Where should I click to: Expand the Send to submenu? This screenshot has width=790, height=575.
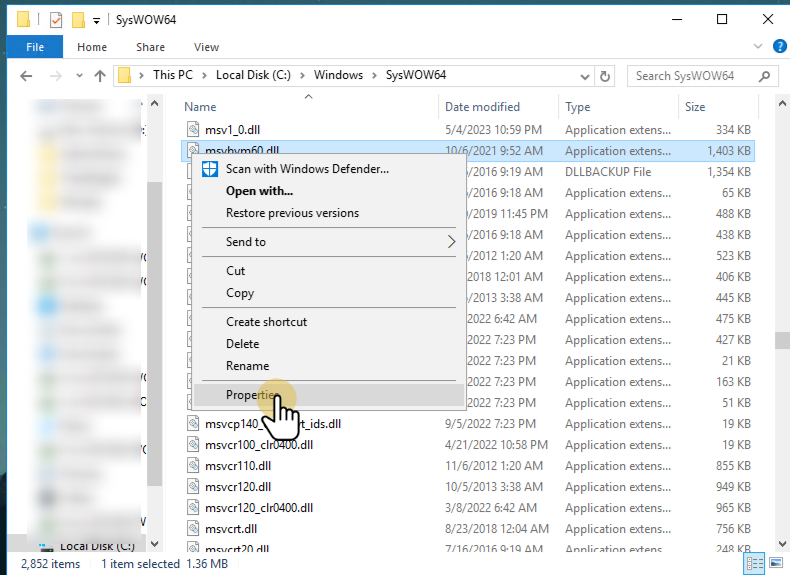coord(329,242)
